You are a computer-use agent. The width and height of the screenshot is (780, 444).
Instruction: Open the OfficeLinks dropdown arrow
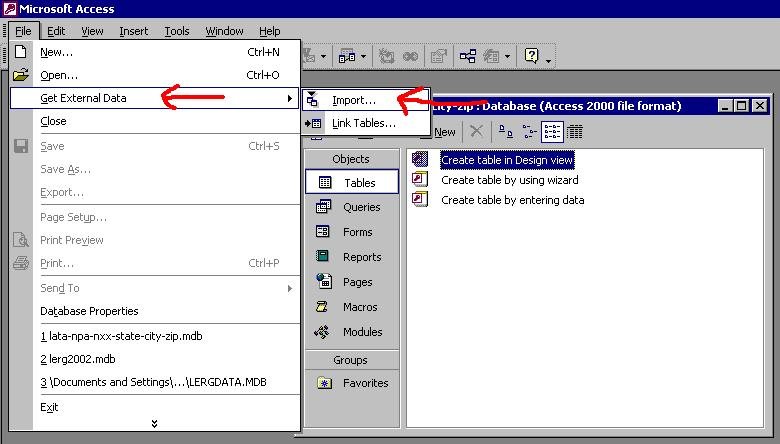click(x=323, y=56)
